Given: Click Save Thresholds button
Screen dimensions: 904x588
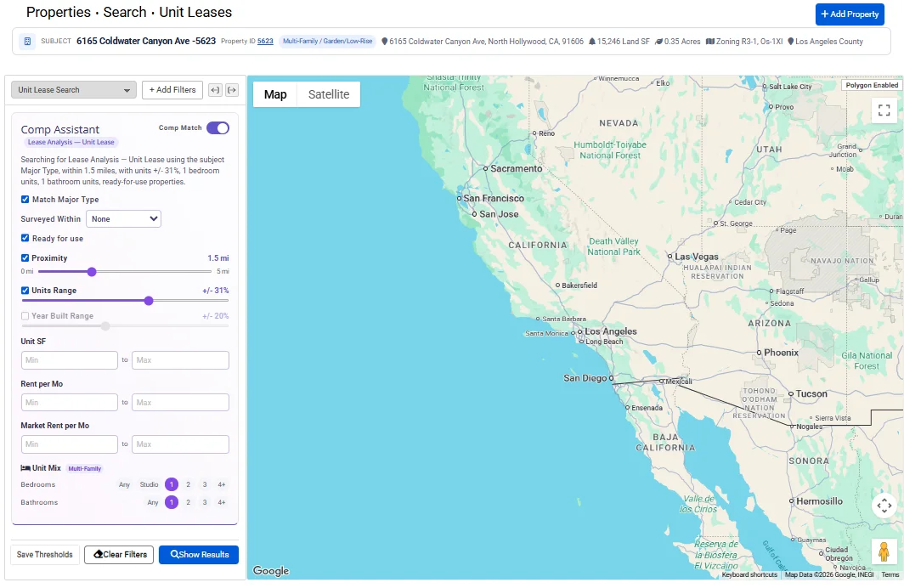Looking at the screenshot, I should tap(44, 555).
